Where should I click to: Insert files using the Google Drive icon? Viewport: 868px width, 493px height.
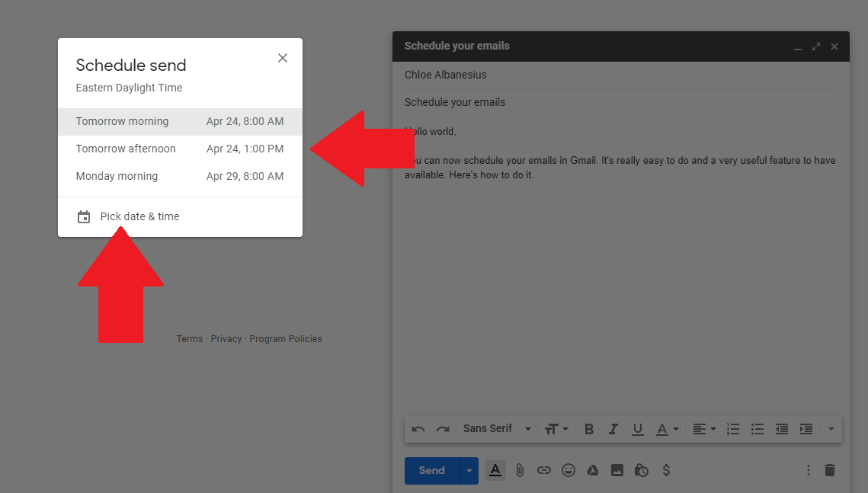coord(592,470)
